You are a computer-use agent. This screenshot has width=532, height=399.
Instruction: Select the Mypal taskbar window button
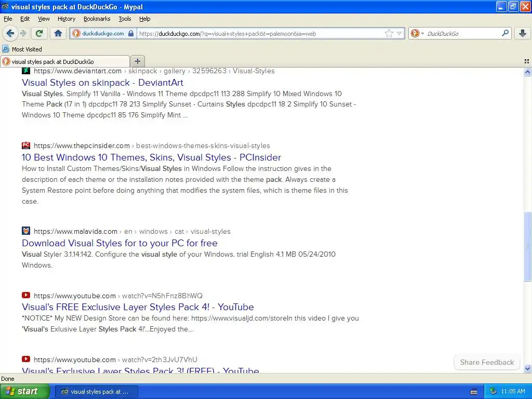(x=96, y=392)
